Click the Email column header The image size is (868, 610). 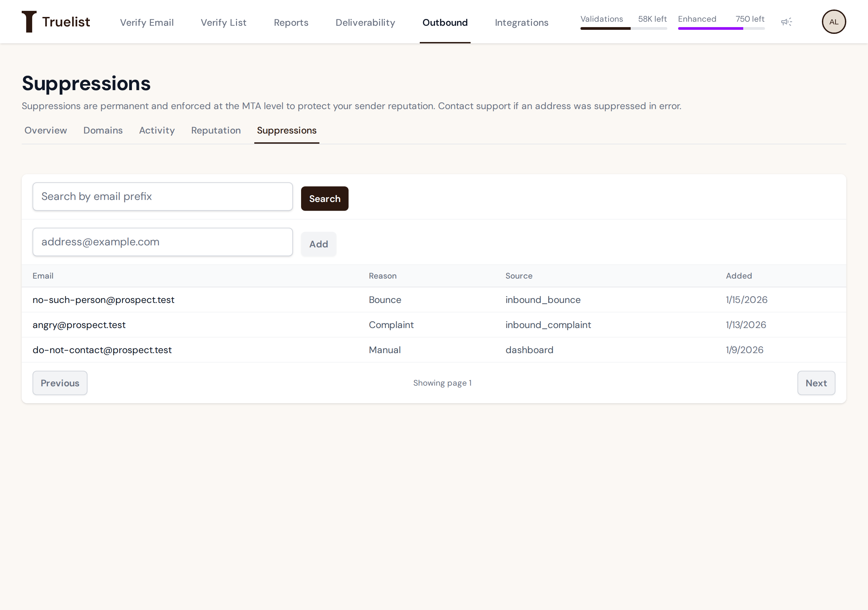(x=43, y=276)
